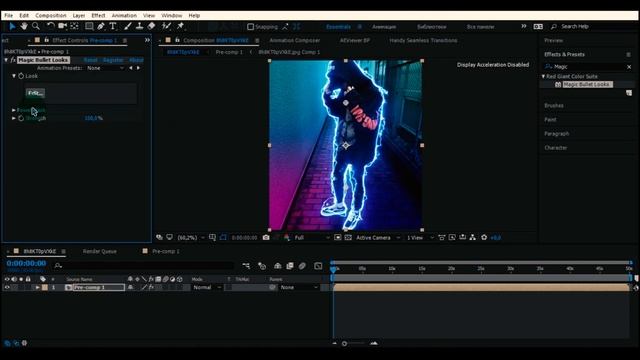The height and width of the screenshot is (360, 640).
Task: Open the Pre-comp 1 breadcrumb in viewer
Action: (x=229, y=52)
